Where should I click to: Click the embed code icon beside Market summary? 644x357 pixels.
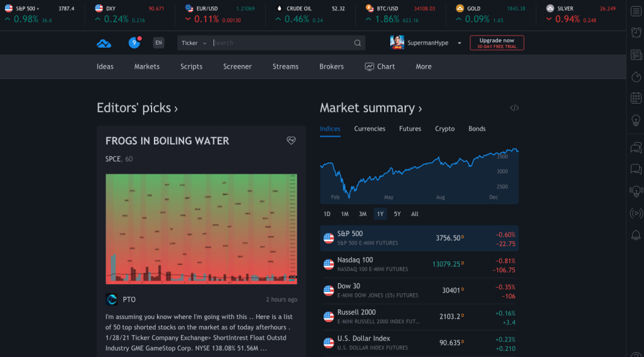[x=514, y=108]
